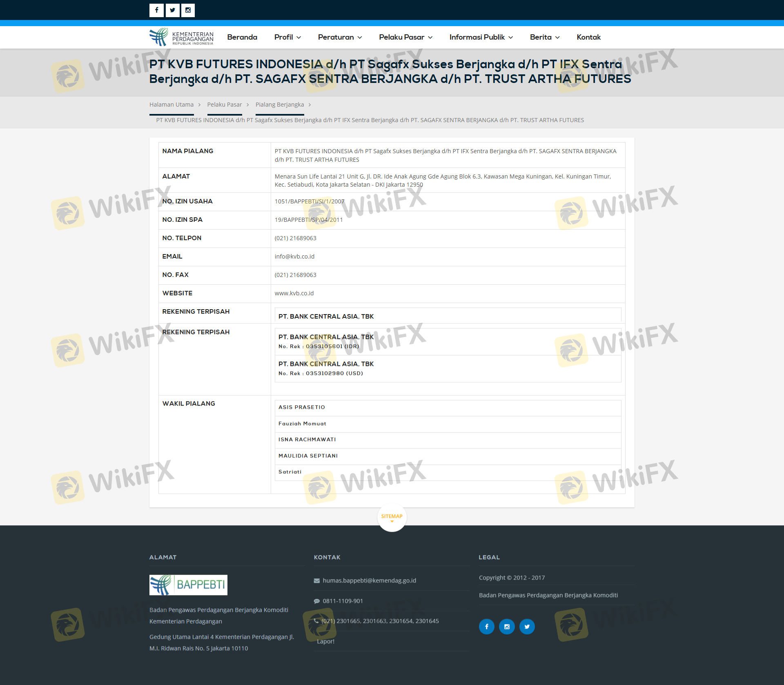This screenshot has height=685, width=784.
Task: Click the Lapor! link in footer
Action: coord(325,641)
